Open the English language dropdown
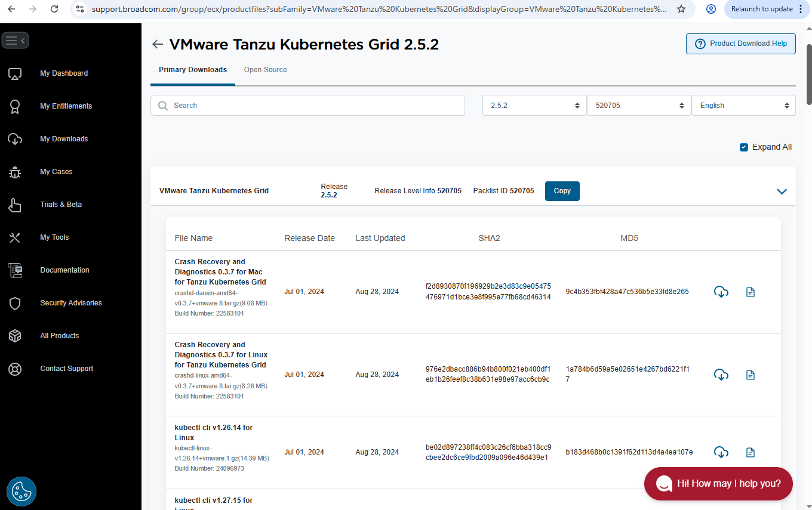This screenshot has width=812, height=510. [743, 106]
